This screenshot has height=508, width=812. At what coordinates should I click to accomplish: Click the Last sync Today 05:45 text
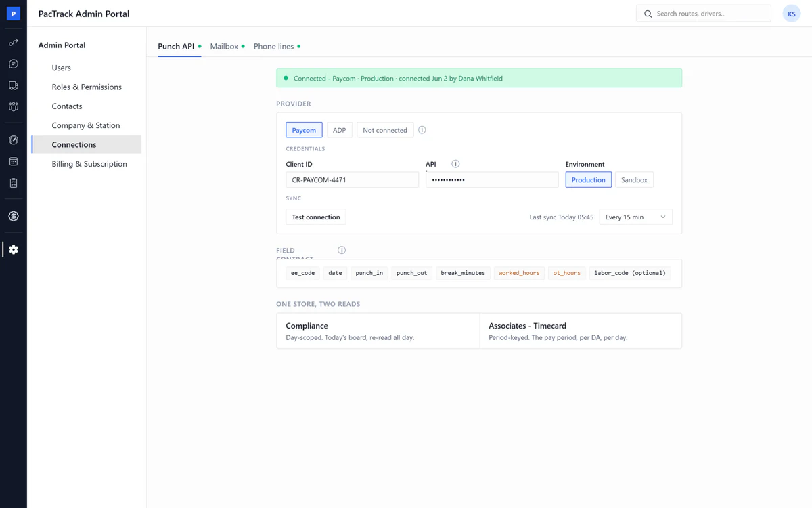point(562,217)
